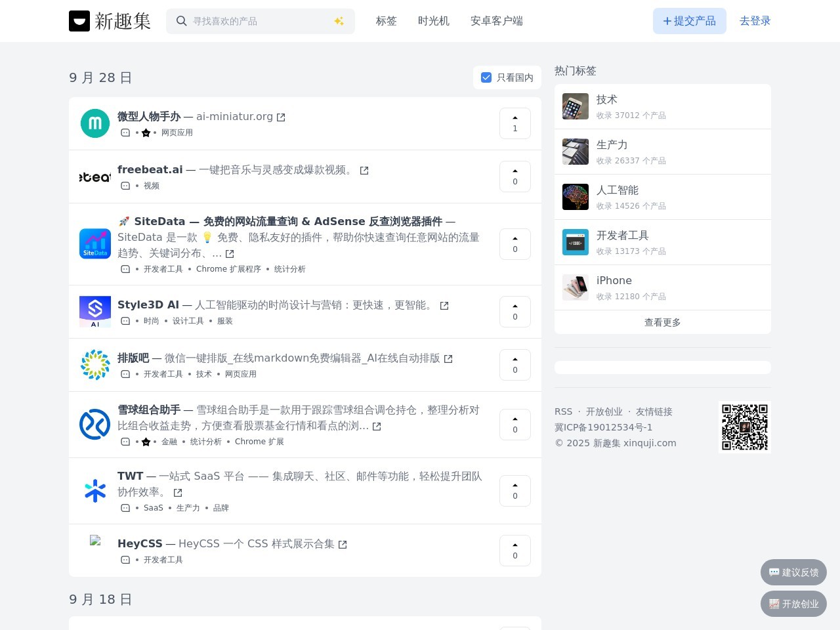840x630 pixels.
Task: Expand hot tags with 查看更多
Action: (662, 322)
